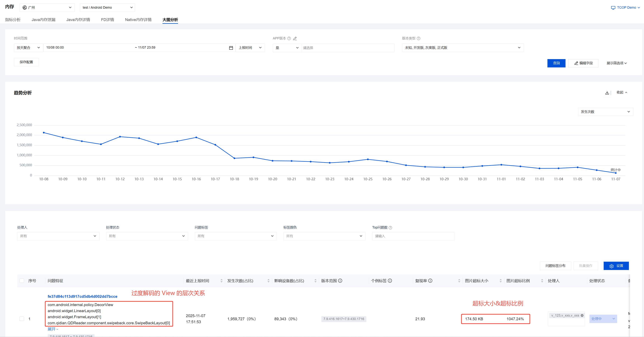This screenshot has width=644, height=337.
Task: Switch to the Java内存泄漏 tab
Action: click(43, 20)
